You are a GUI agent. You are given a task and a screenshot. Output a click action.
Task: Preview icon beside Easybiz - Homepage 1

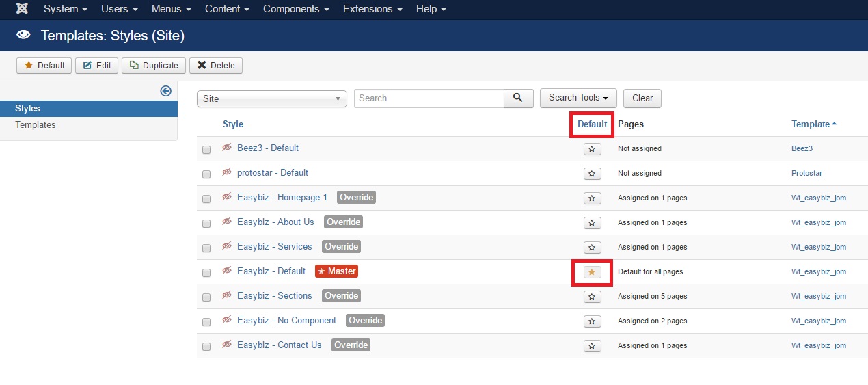[x=227, y=197]
